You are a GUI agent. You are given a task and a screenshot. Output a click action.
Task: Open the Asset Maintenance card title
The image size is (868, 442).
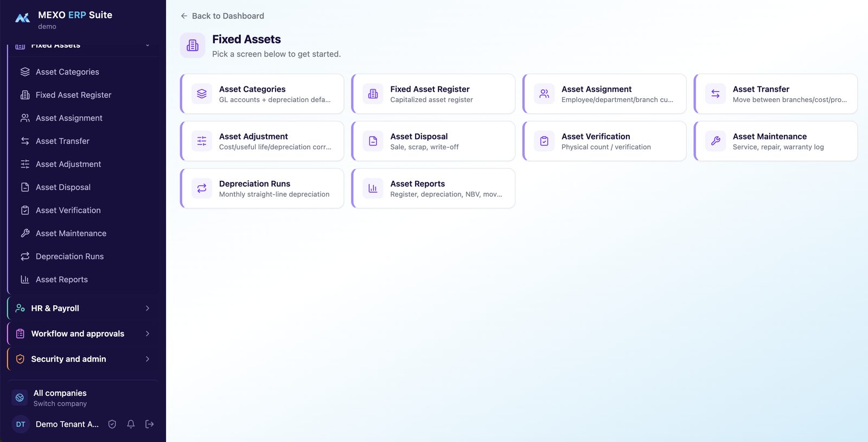pos(769,136)
